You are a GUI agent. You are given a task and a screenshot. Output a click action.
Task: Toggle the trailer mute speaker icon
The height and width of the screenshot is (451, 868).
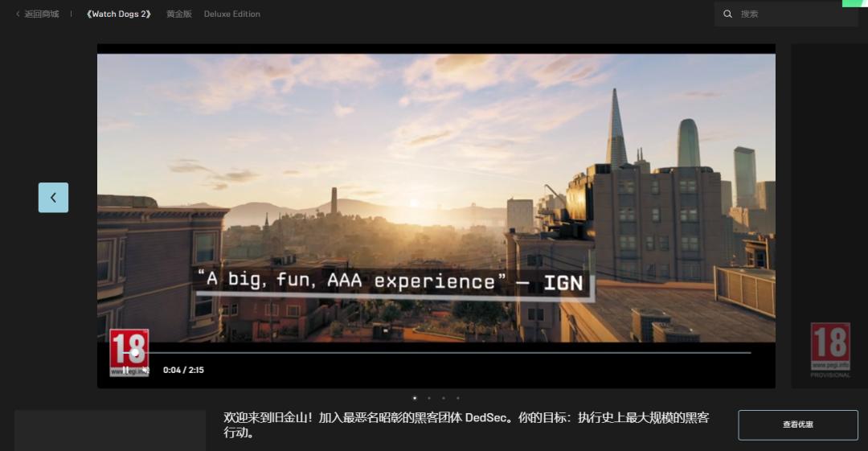click(x=145, y=370)
